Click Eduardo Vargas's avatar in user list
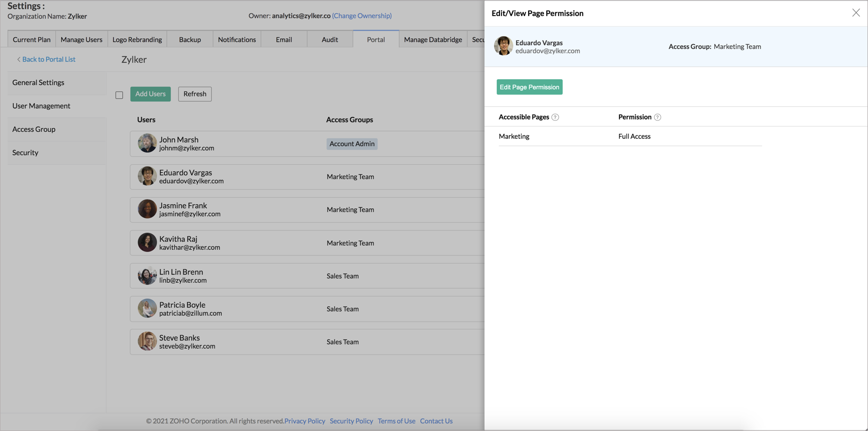The height and width of the screenshot is (431, 868). pos(147,176)
